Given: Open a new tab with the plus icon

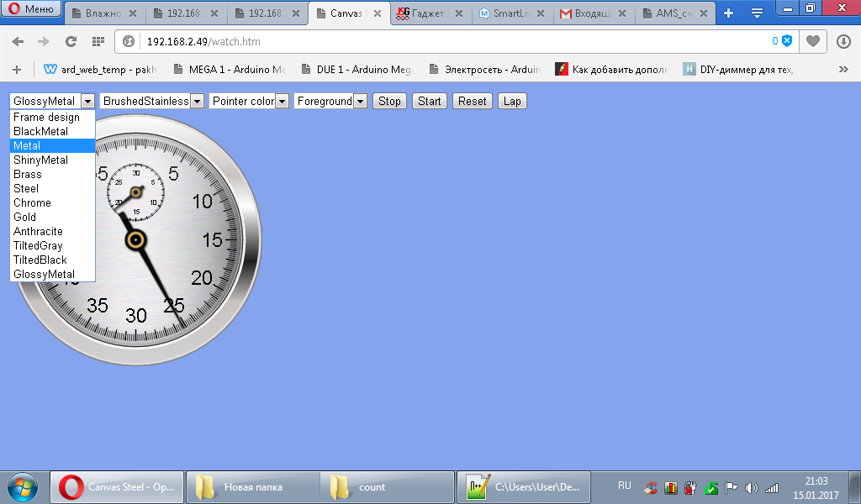Looking at the screenshot, I should pyautogui.click(x=728, y=13).
